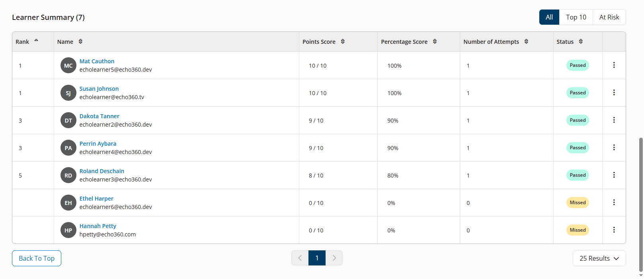Screen dimensions: 644x279
Task: Click the Back To Top button
Action: coord(36,258)
